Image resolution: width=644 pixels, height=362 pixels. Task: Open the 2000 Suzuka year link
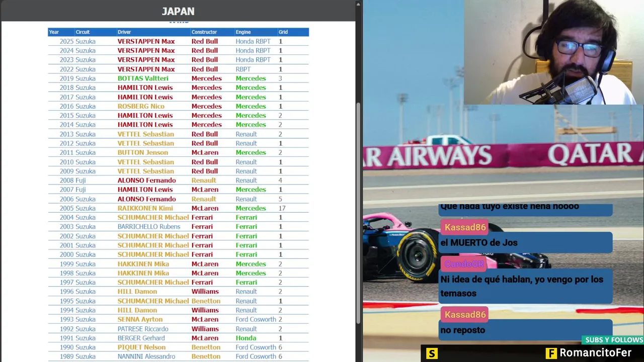[77, 254]
